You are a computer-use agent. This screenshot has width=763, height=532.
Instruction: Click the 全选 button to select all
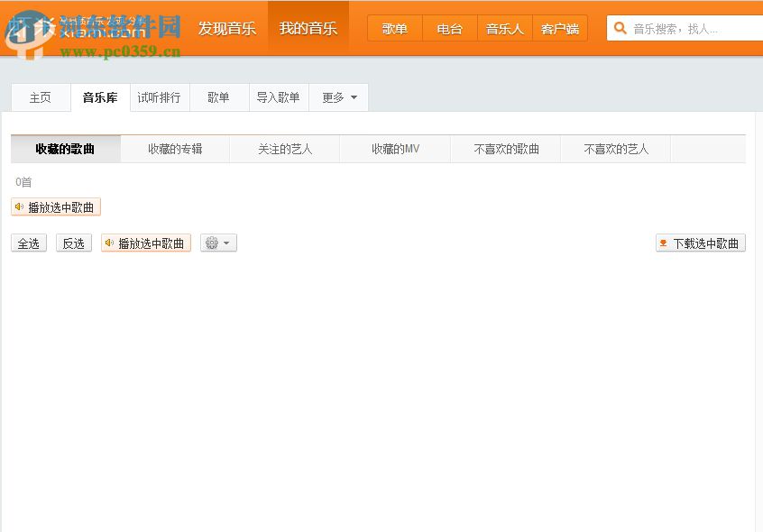click(28, 242)
